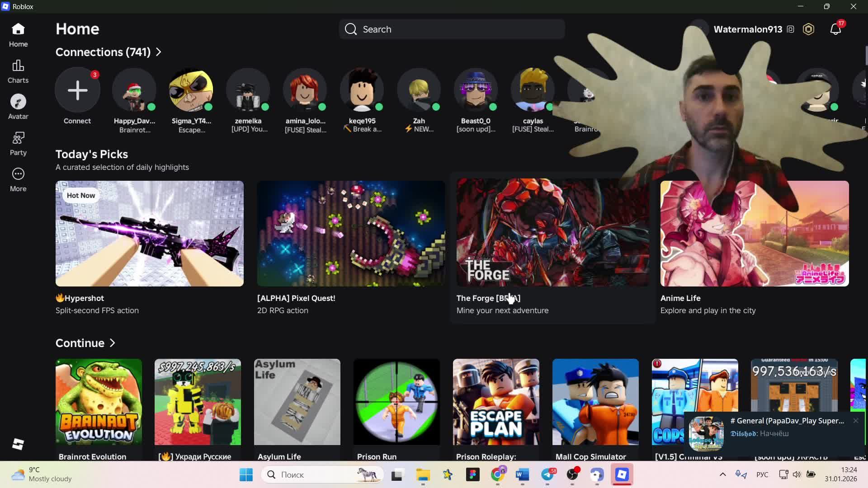Image resolution: width=868 pixels, height=488 pixels.
Task: Open friend Sigma_YT4 avatar
Action: 191,90
